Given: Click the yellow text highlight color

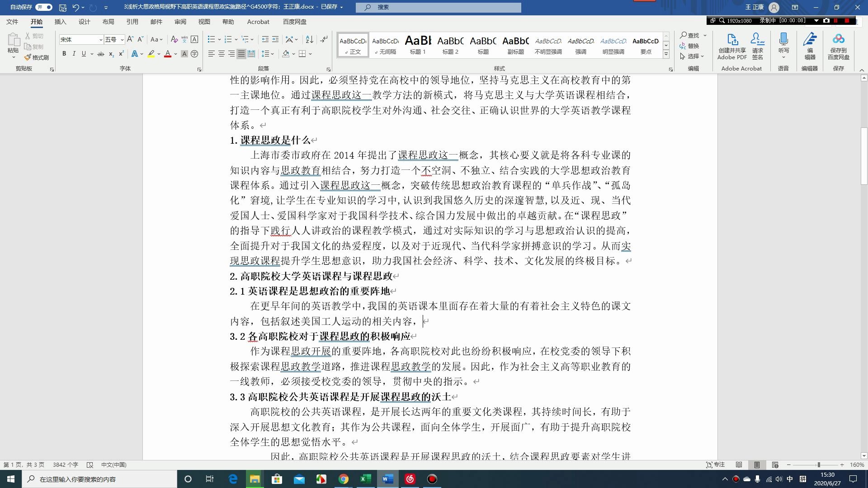Looking at the screenshot, I should 151,54.
